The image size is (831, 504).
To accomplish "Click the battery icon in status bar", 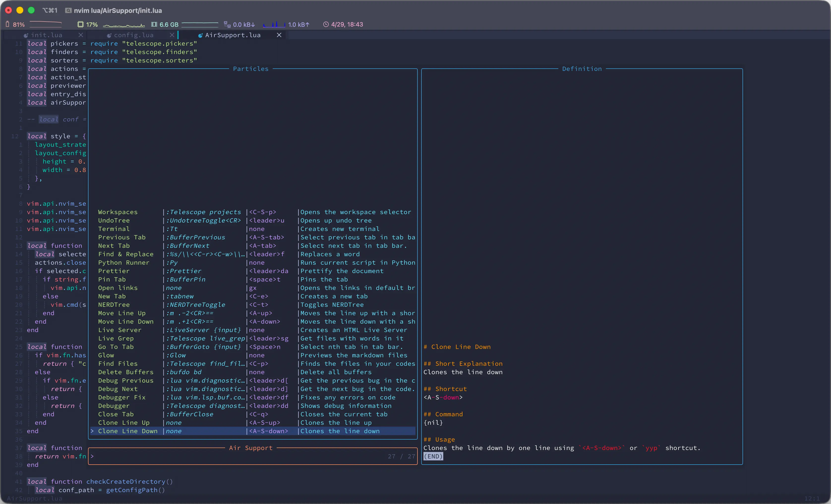I will point(7,24).
